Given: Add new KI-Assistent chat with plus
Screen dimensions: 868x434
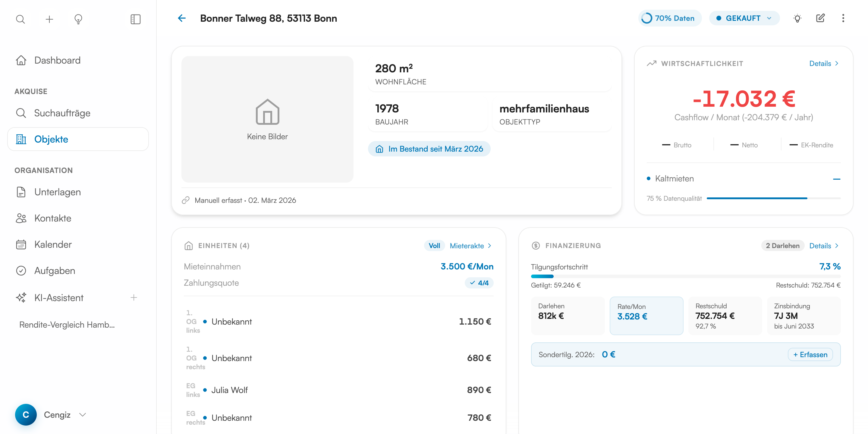Looking at the screenshot, I should [x=134, y=297].
